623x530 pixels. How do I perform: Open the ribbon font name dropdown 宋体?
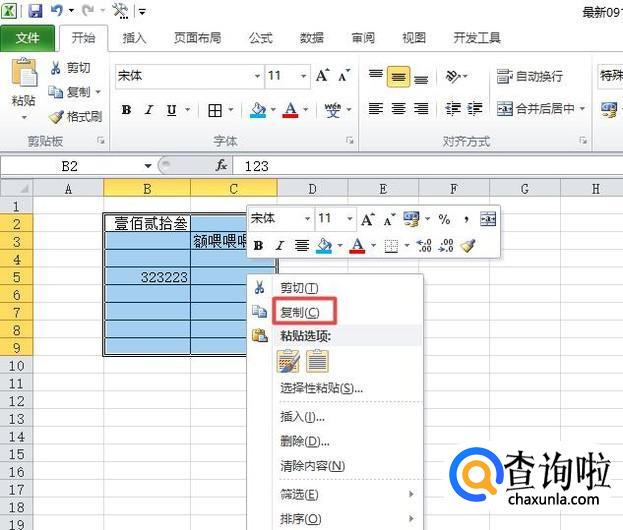257,76
